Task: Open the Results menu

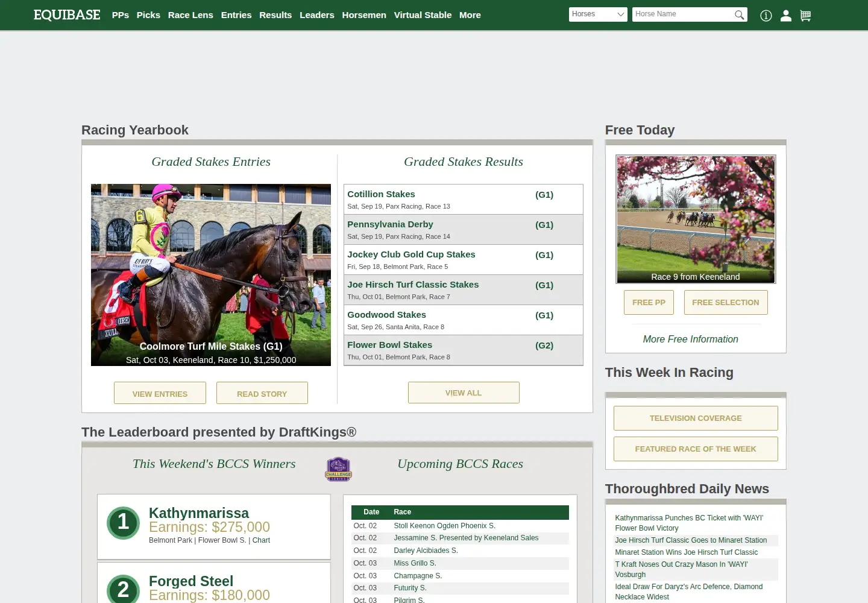Action: coord(275,15)
